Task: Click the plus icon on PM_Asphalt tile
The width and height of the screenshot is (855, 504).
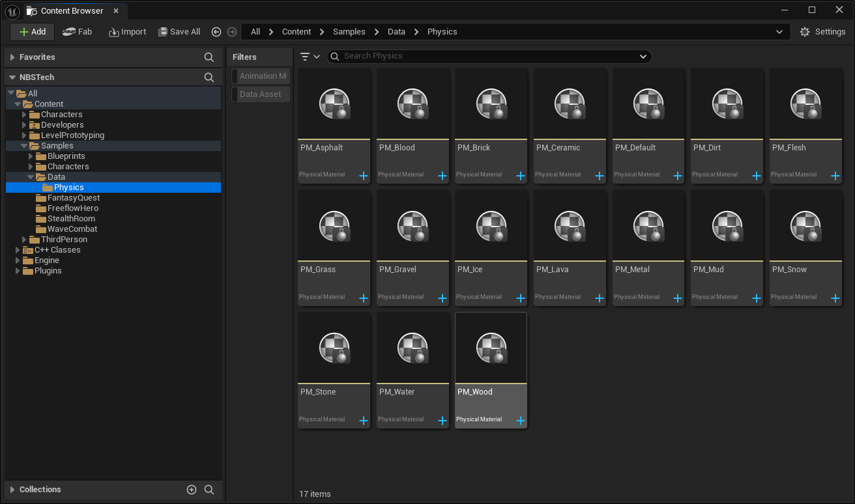Action: (x=364, y=176)
